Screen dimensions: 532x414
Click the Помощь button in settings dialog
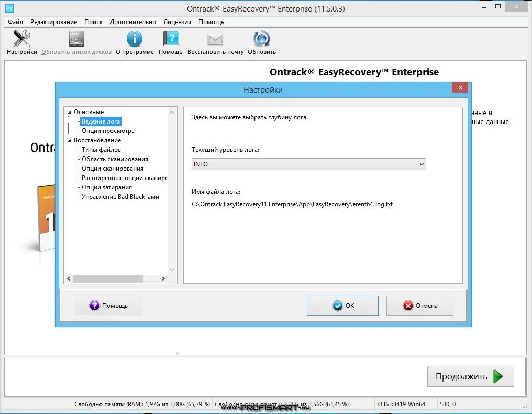click(x=108, y=306)
